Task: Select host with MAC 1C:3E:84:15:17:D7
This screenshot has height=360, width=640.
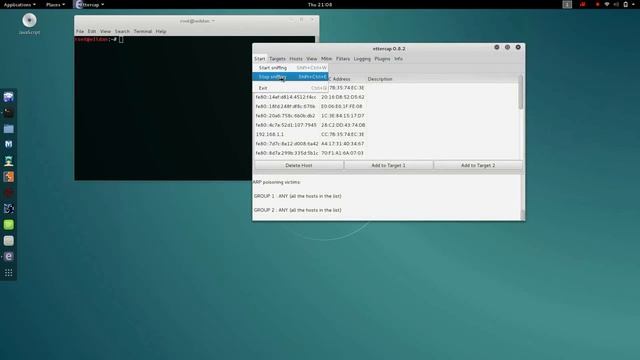Action: 386,116
